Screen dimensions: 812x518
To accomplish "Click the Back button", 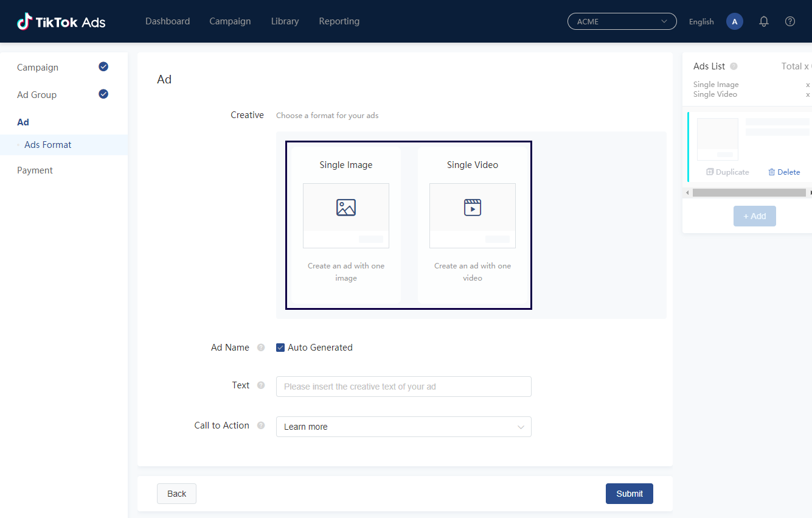I will [176, 494].
